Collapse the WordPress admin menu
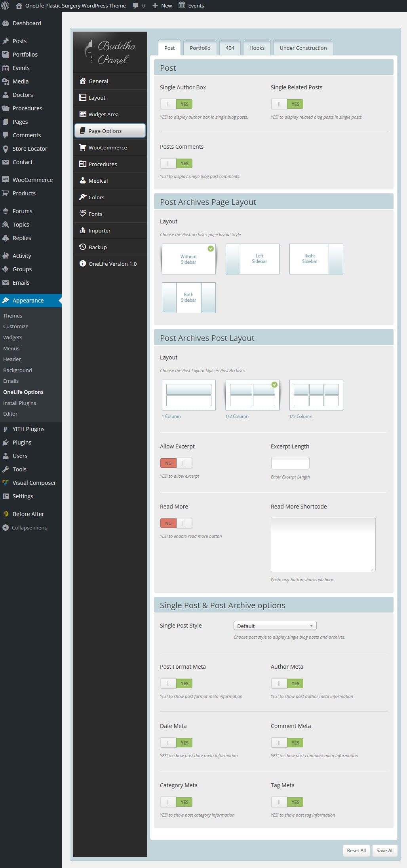Image resolution: width=407 pixels, height=868 pixels. point(25,528)
